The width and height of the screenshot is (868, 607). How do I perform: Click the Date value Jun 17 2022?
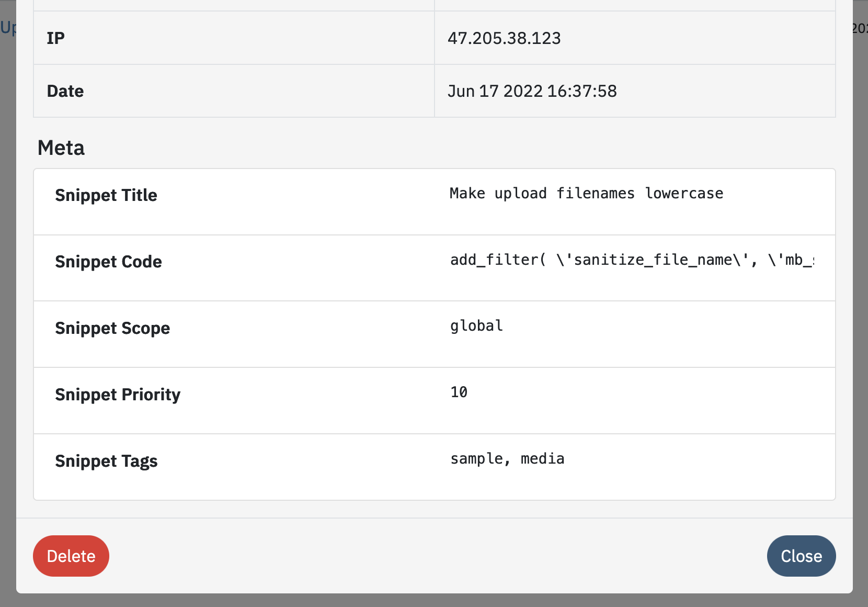(532, 91)
